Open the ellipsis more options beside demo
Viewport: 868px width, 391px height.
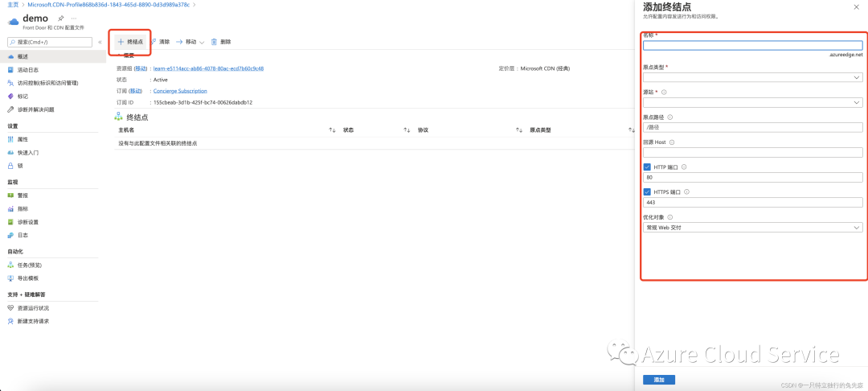click(x=74, y=19)
